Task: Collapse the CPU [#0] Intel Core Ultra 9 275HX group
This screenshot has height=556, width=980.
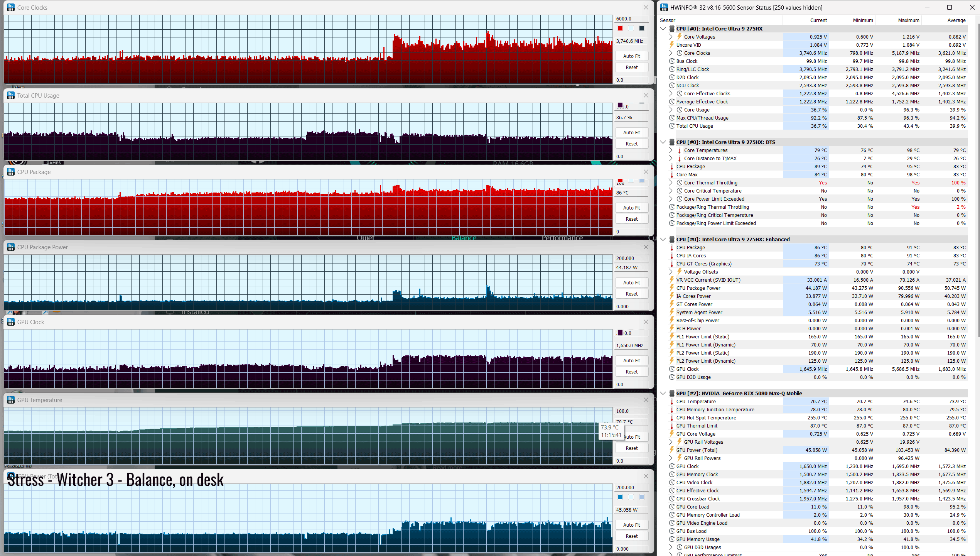Action: coord(663,29)
